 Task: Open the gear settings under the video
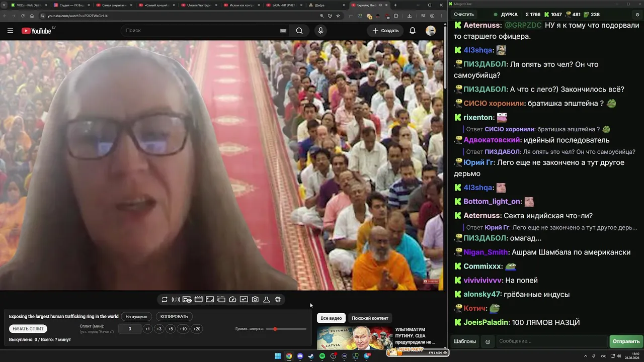[278, 300]
